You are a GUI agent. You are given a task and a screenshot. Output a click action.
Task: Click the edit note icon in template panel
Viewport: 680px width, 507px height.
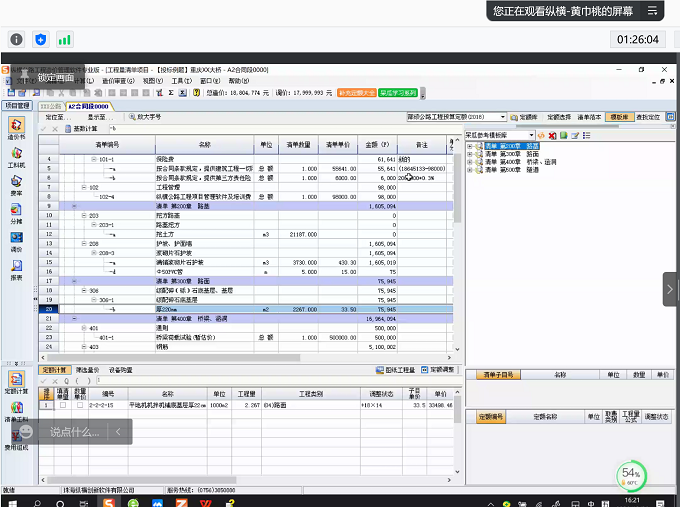pos(575,135)
